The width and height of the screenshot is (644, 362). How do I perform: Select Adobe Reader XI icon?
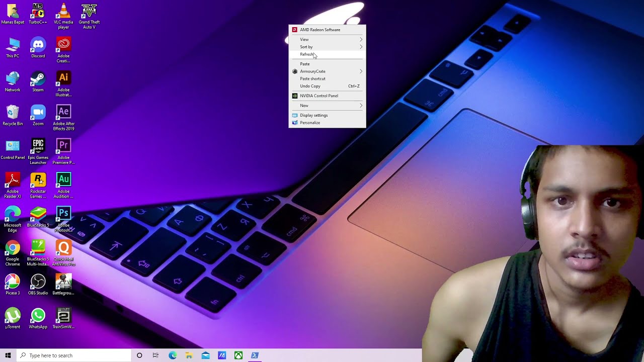click(x=13, y=185)
